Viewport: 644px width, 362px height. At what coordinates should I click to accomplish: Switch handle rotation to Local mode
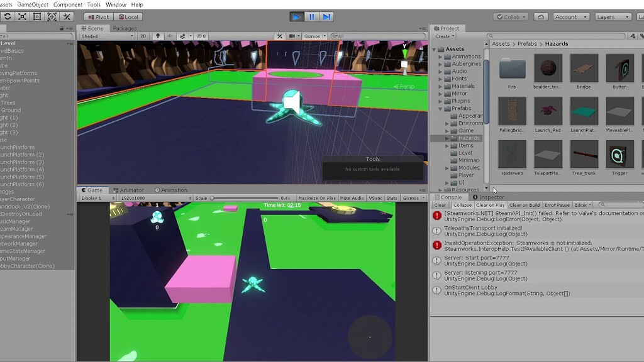129,17
